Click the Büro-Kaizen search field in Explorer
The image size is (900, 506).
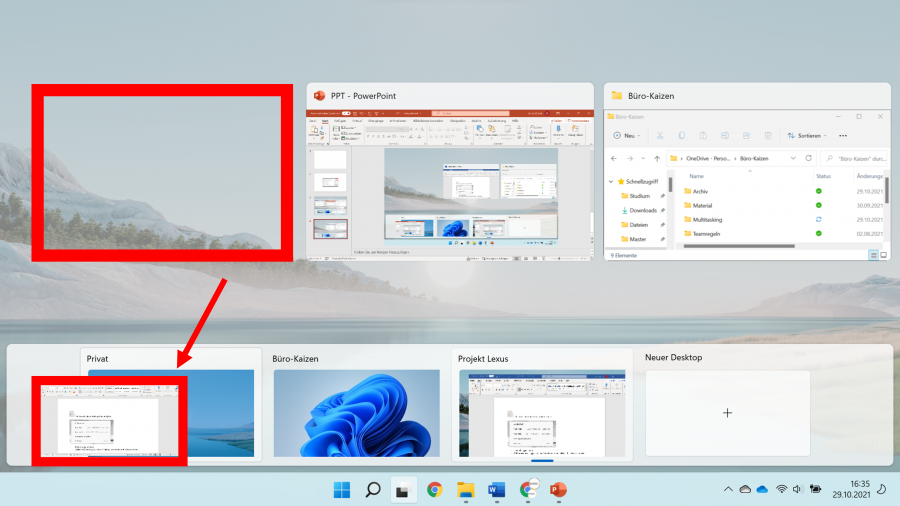click(855, 158)
